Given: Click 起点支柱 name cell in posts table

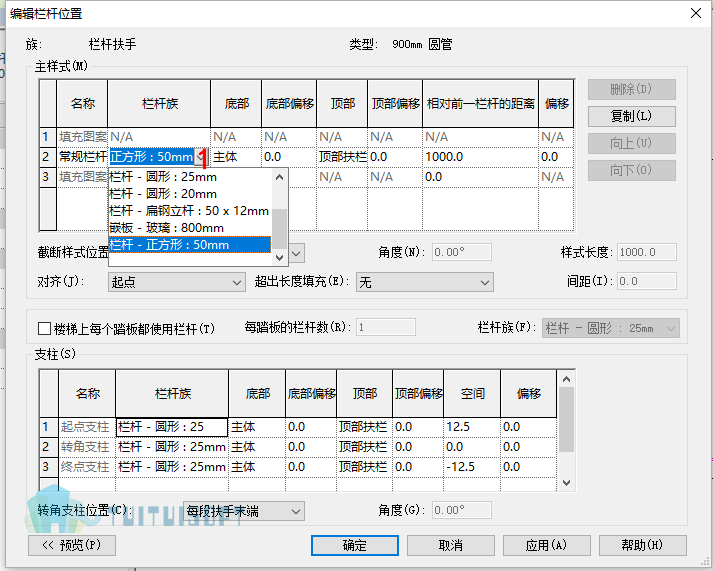Looking at the screenshot, I should (87, 427).
